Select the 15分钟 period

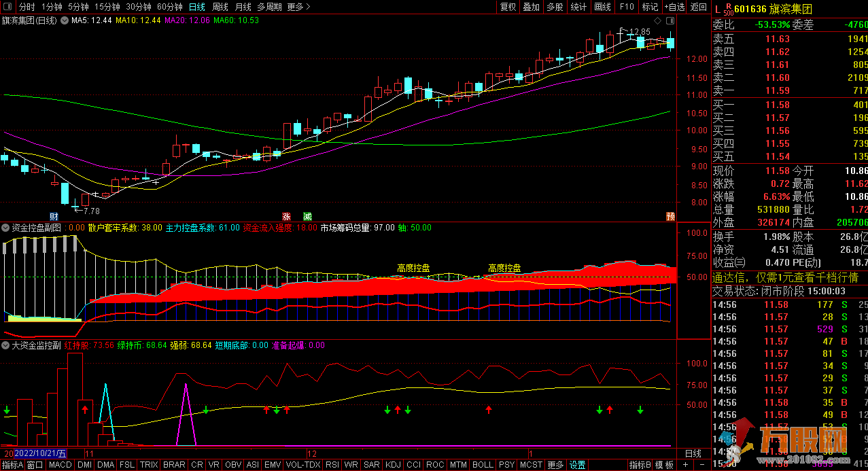click(x=107, y=7)
